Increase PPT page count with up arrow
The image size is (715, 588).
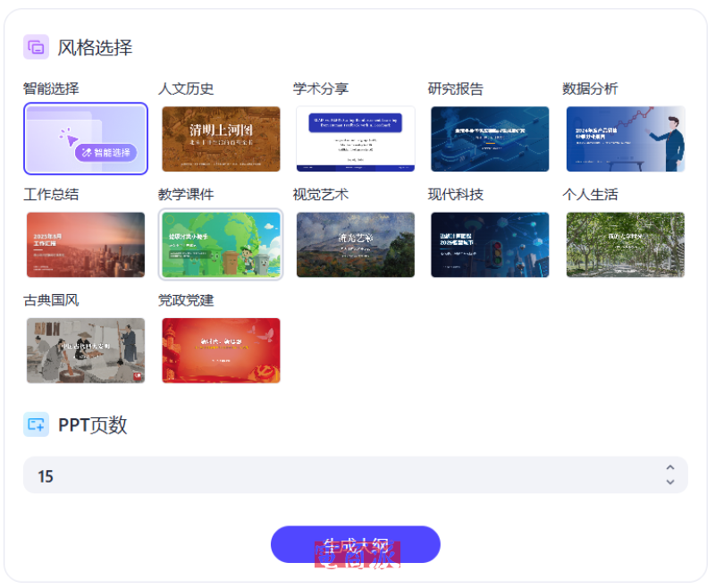coord(670,468)
